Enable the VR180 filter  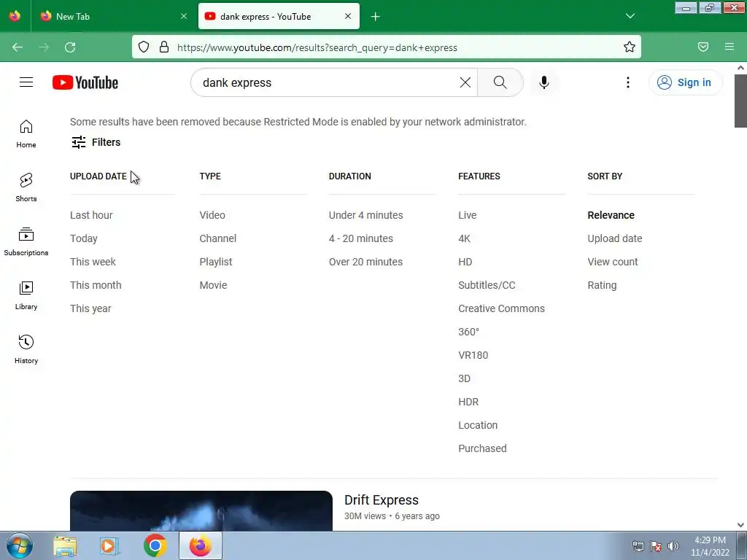click(473, 355)
